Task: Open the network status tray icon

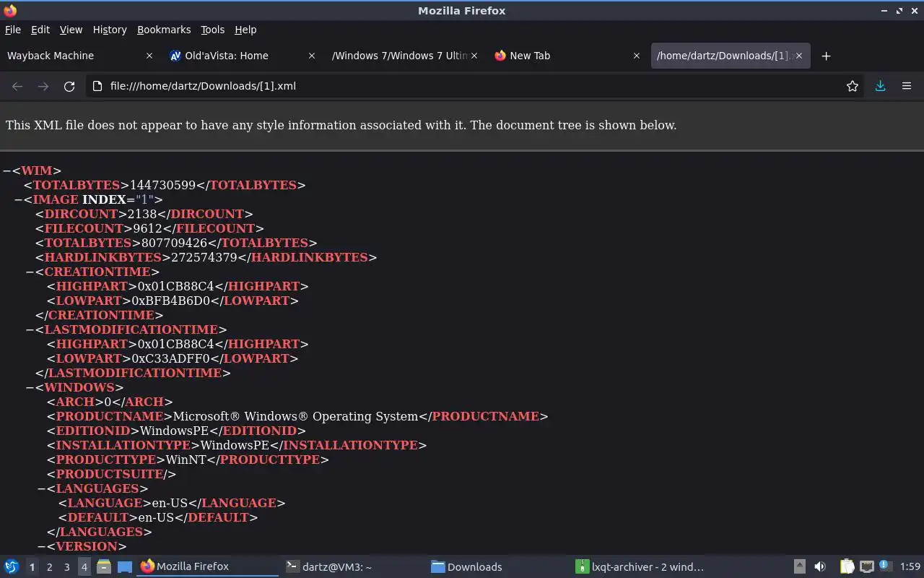Action: pos(867,566)
